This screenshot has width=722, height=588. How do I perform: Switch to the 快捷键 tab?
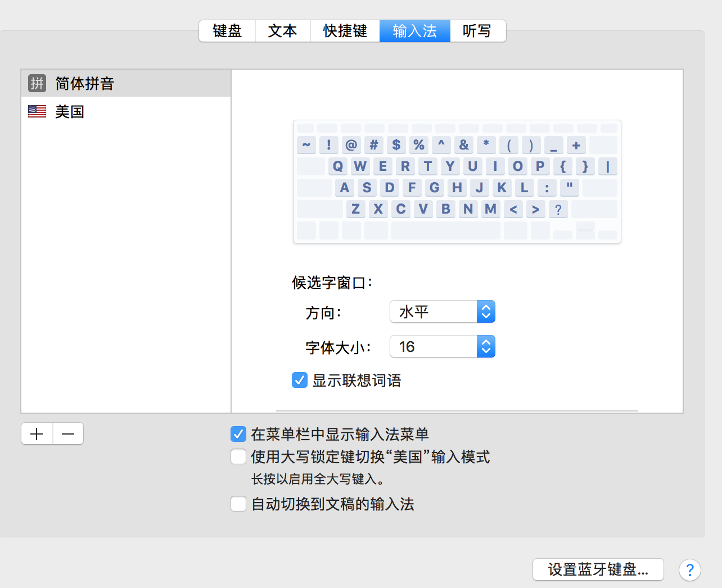point(345,31)
